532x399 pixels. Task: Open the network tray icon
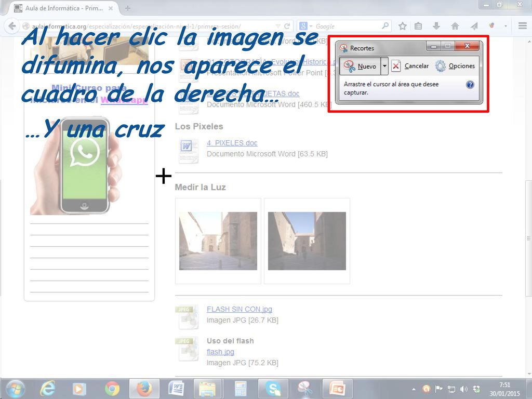[451, 389]
